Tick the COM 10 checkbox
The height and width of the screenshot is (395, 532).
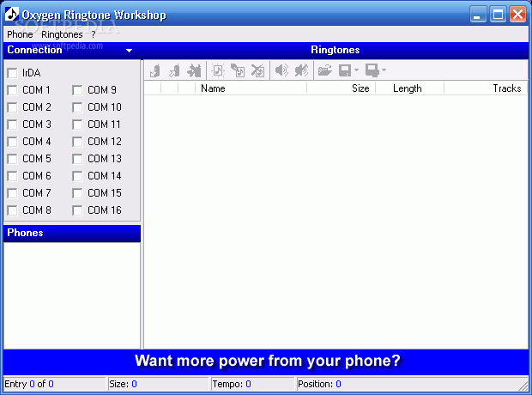[x=77, y=107]
